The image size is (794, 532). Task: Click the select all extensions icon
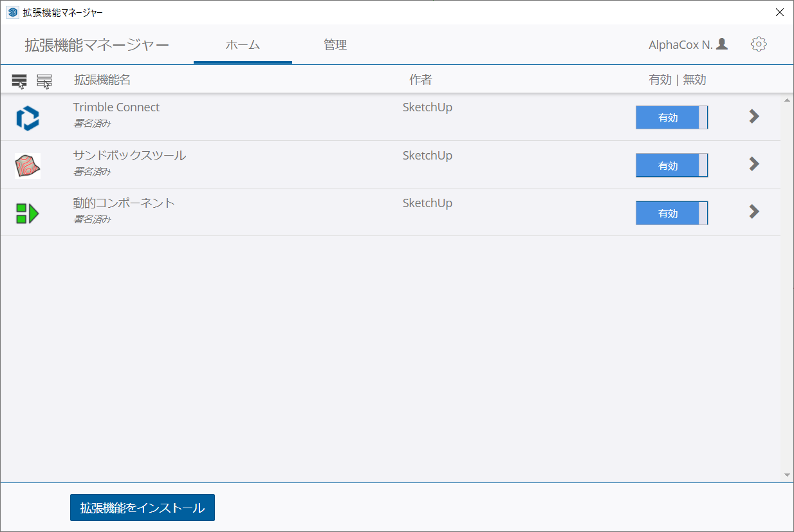(19, 81)
